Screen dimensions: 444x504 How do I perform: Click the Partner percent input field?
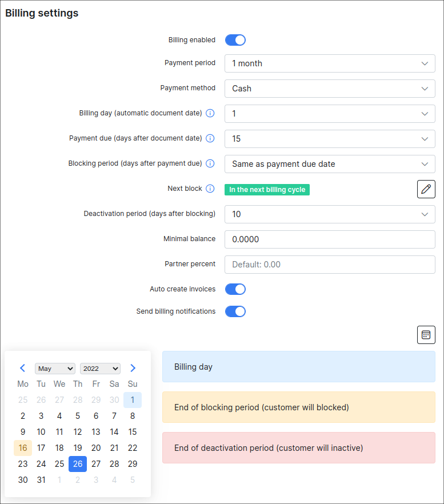click(x=330, y=265)
